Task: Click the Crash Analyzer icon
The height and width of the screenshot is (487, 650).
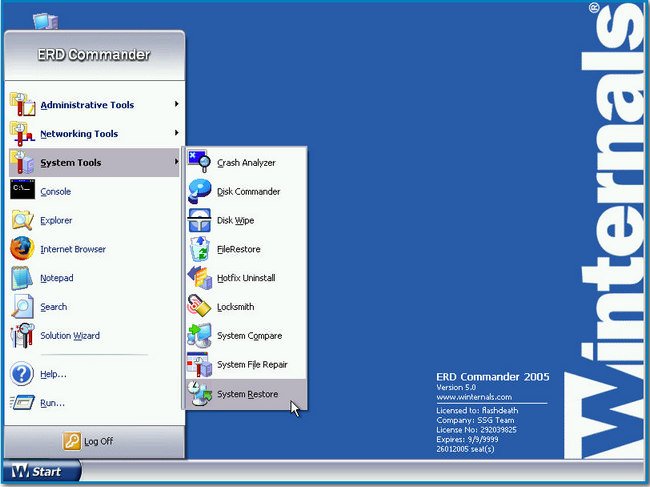Action: 199,162
